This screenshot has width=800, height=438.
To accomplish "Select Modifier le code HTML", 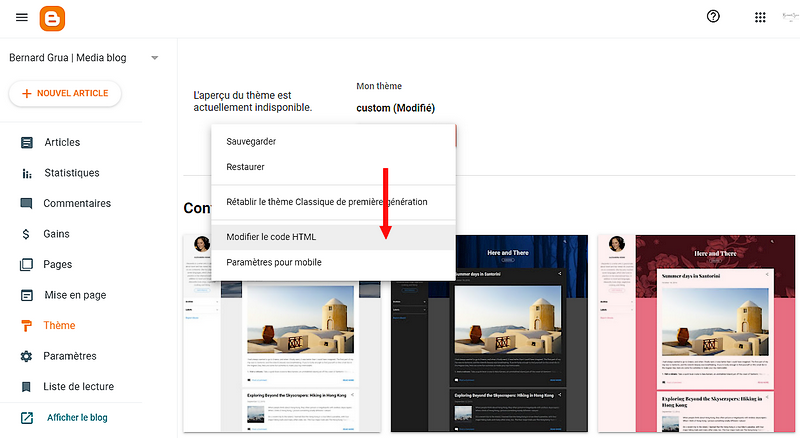I will 271,236.
